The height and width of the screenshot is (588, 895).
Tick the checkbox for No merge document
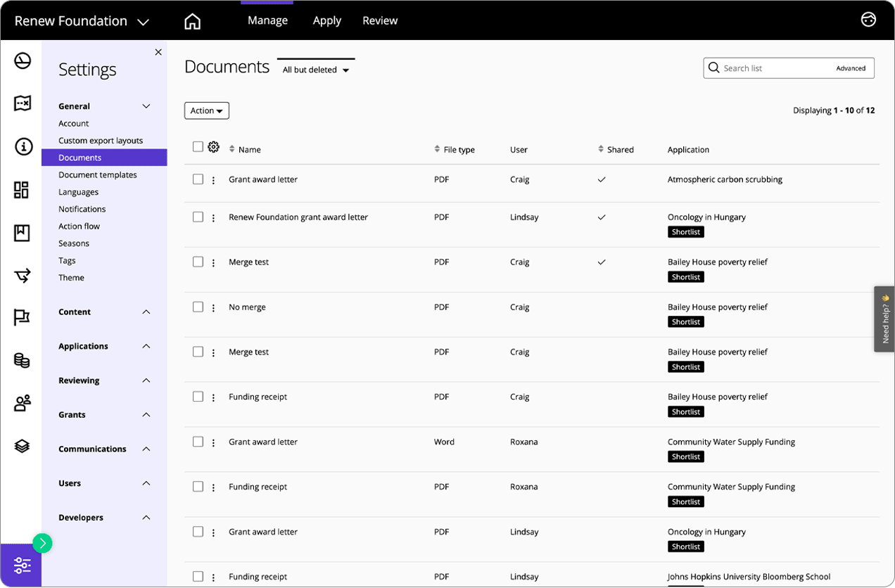click(x=198, y=307)
